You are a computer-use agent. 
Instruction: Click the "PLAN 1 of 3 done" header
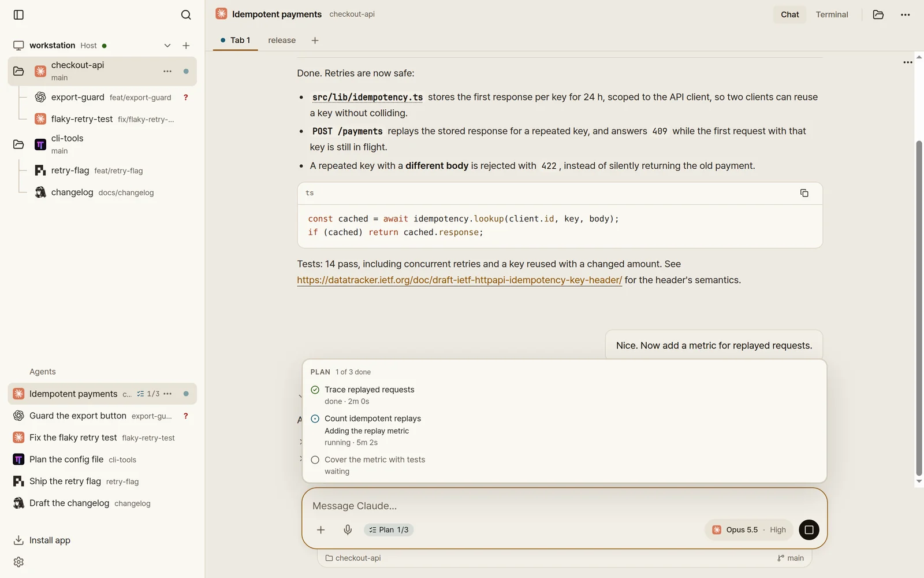coord(341,372)
